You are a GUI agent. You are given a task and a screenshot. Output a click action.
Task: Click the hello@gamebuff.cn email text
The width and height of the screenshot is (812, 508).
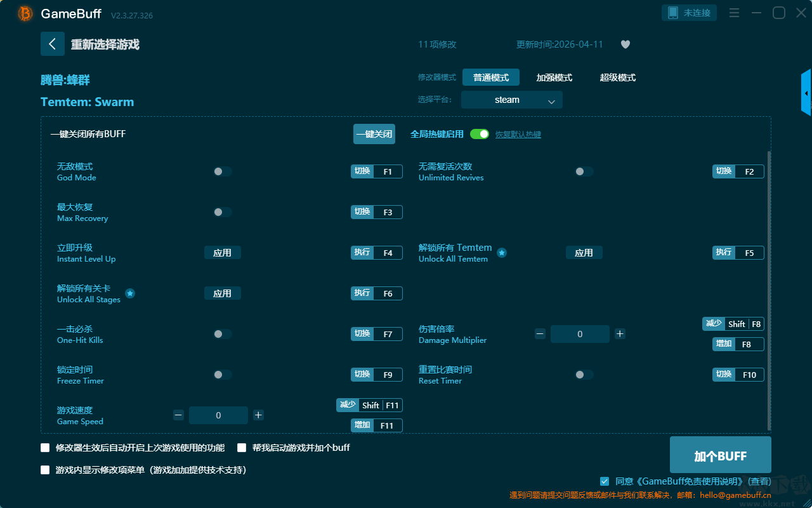point(736,495)
